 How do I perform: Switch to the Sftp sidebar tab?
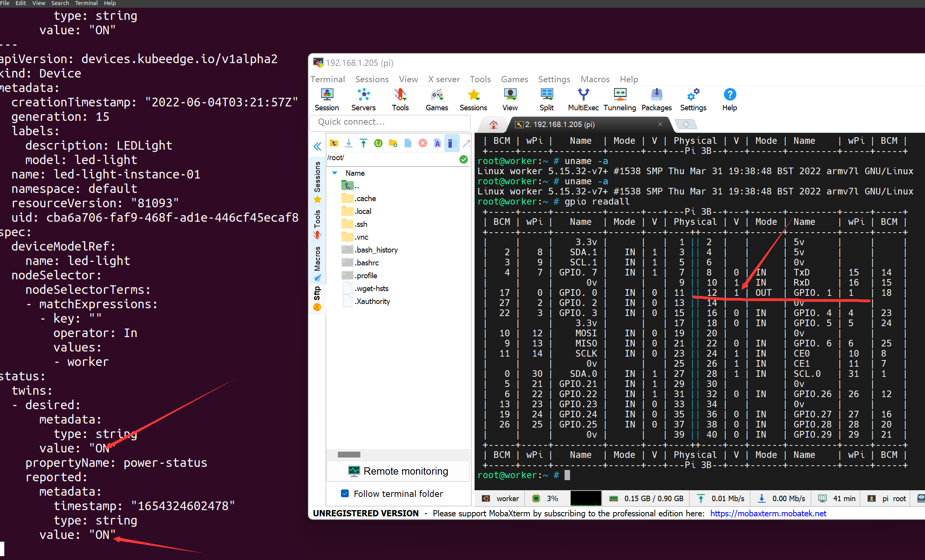pyautogui.click(x=318, y=299)
